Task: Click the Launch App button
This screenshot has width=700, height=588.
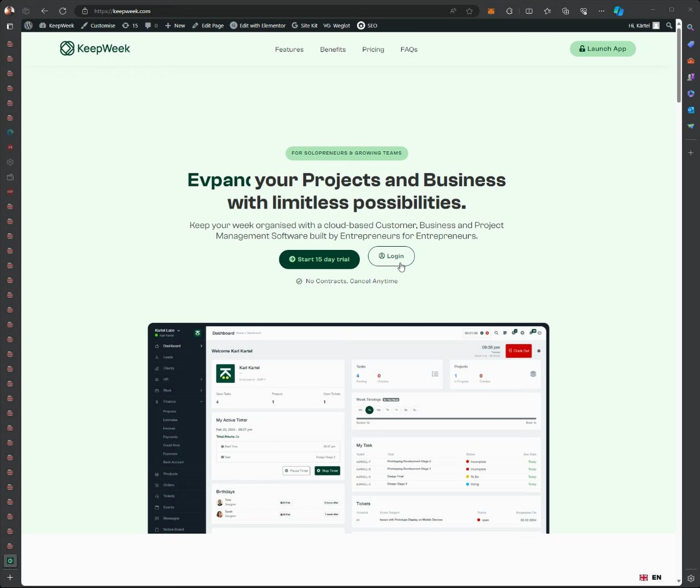Action: coord(603,49)
